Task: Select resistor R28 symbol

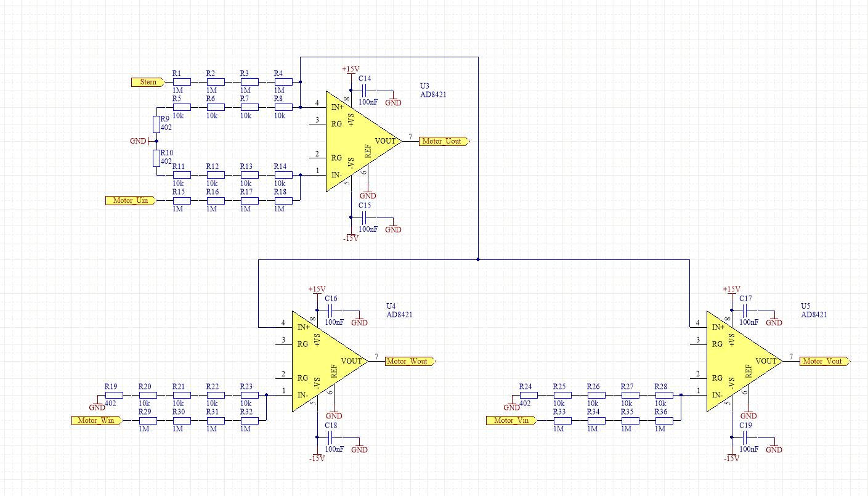Action: coord(664,395)
